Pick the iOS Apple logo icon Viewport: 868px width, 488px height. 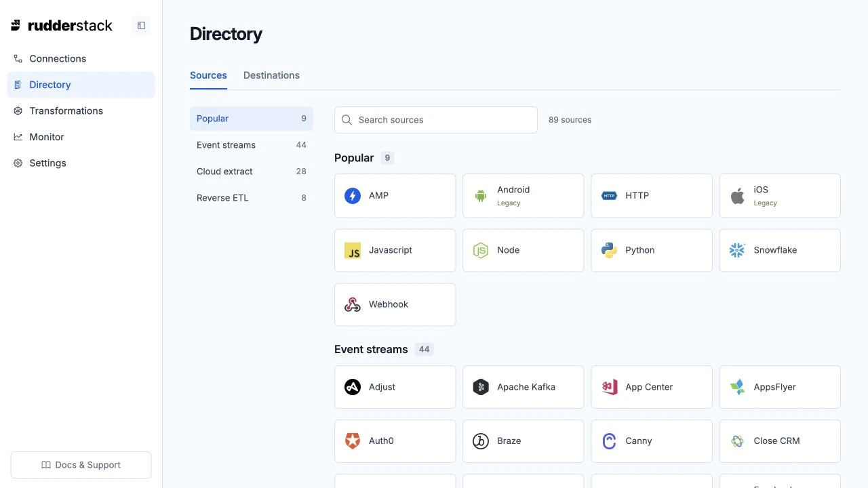(737, 196)
